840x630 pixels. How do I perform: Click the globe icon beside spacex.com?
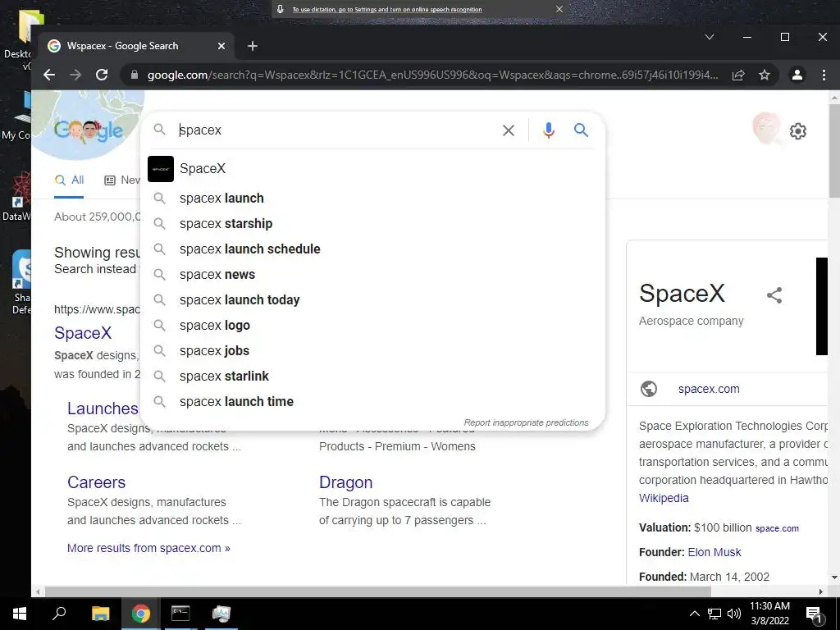coord(649,388)
